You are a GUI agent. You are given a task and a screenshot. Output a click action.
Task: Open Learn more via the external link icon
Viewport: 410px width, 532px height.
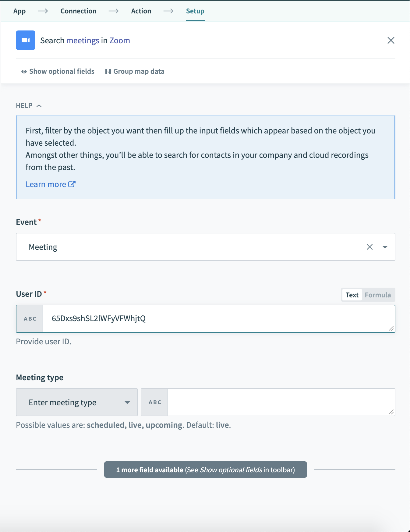(x=72, y=184)
